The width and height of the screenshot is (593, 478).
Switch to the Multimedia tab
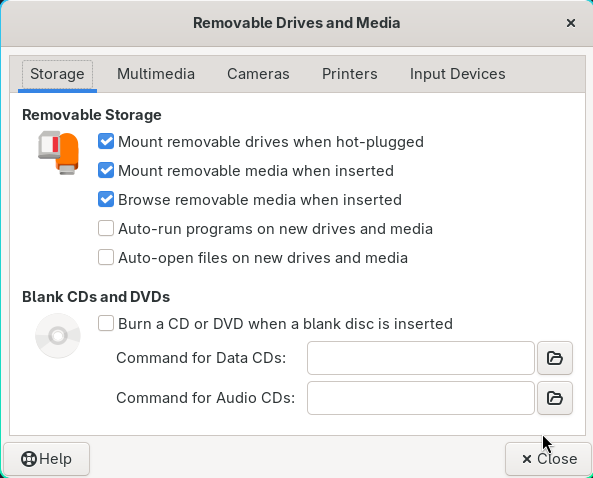coord(156,74)
